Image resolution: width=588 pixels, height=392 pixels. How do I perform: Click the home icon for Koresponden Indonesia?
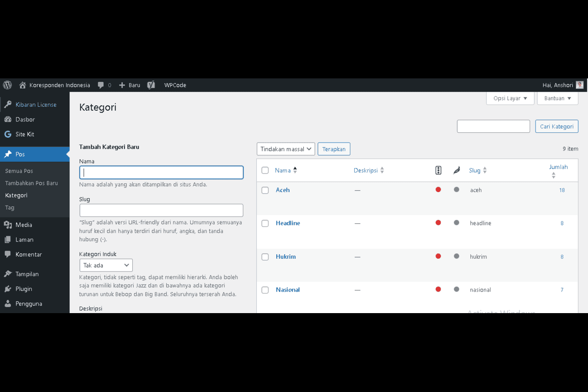click(x=23, y=85)
